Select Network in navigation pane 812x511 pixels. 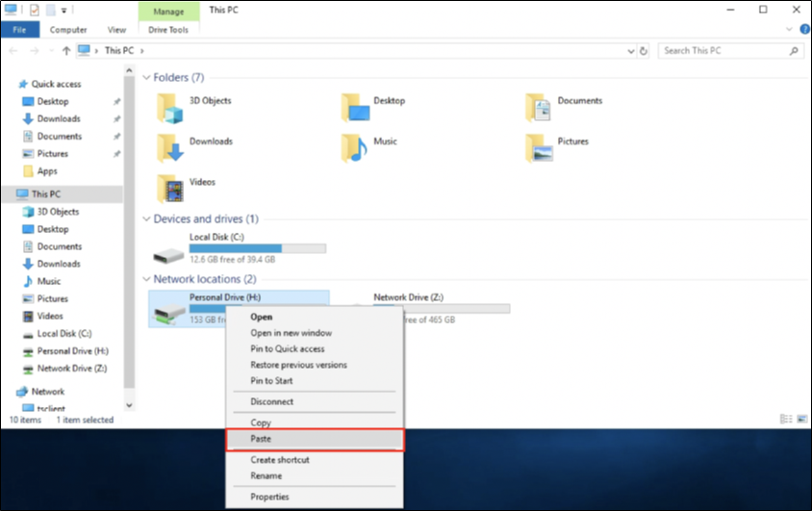[x=48, y=392]
